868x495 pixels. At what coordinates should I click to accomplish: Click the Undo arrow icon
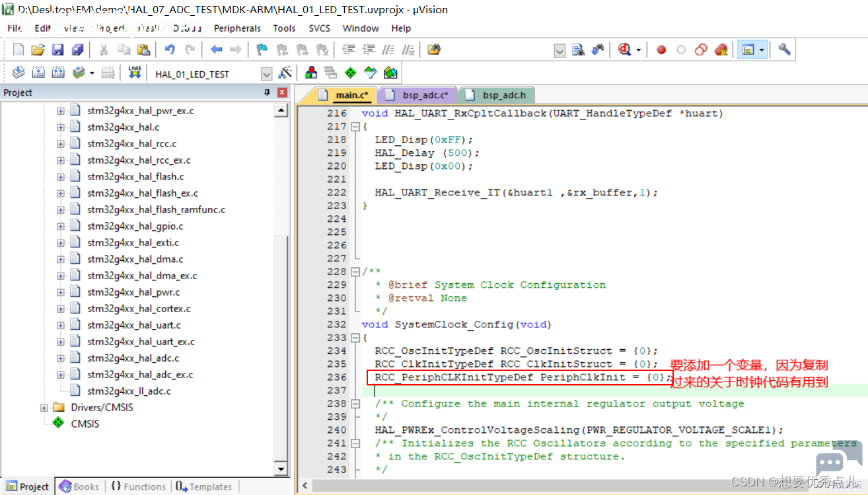point(170,49)
